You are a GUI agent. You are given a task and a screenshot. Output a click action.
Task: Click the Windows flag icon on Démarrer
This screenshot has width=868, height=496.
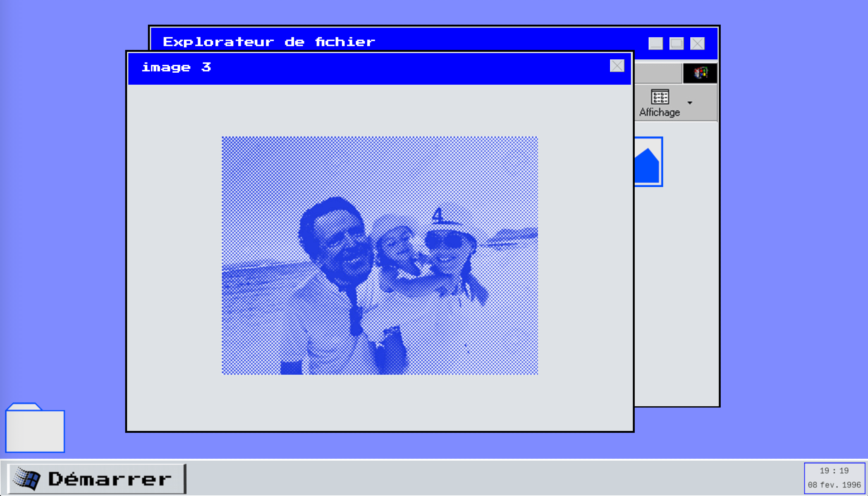coord(27,479)
